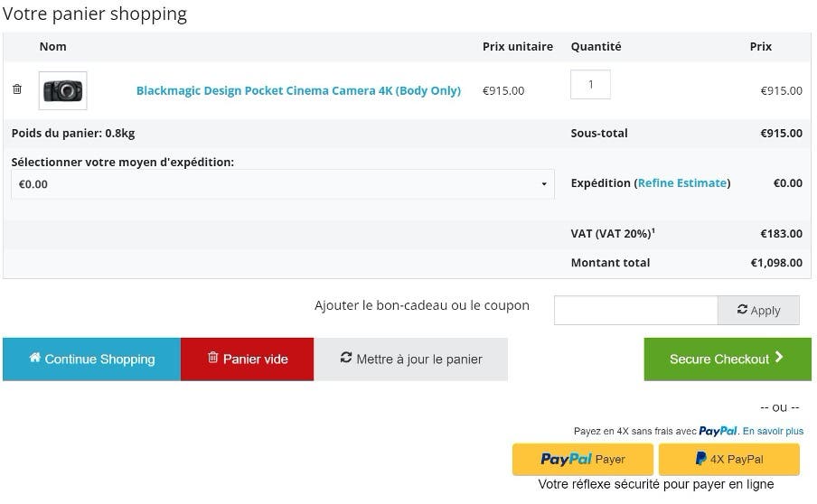This screenshot has height=504, width=817.
Task: Click the refresh icon on update cart button
Action: tap(345, 358)
